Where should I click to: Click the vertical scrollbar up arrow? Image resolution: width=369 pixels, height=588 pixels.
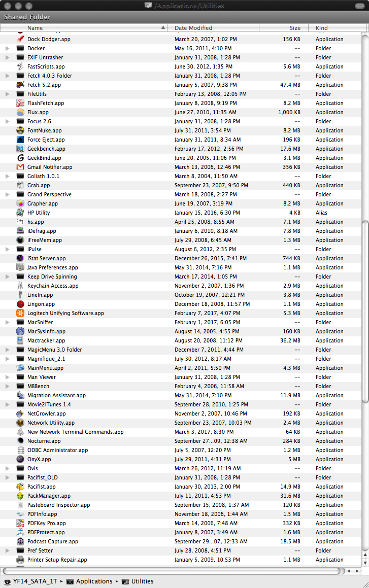point(365,555)
